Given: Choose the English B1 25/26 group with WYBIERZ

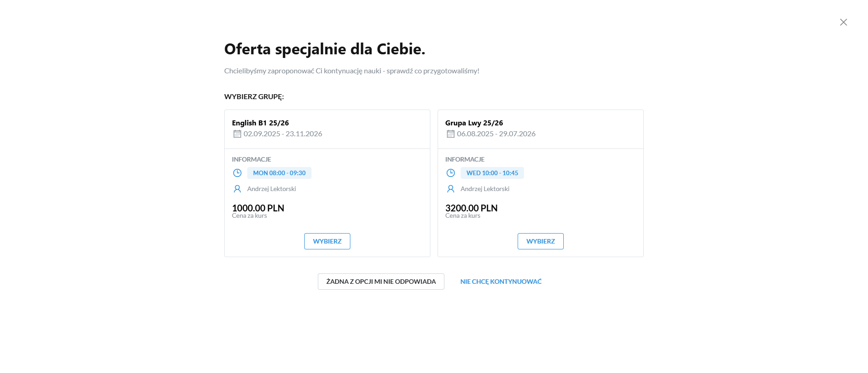Looking at the screenshot, I should tap(327, 241).
